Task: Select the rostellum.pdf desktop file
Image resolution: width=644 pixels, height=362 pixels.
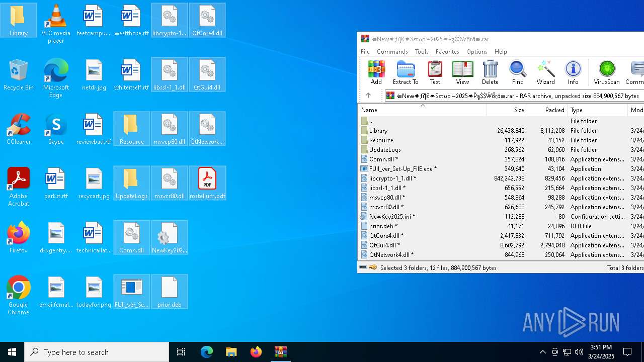Action: 207,183
